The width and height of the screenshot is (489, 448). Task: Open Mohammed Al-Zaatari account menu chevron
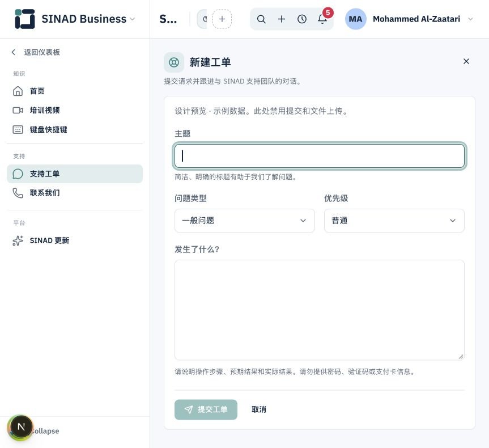click(x=471, y=19)
